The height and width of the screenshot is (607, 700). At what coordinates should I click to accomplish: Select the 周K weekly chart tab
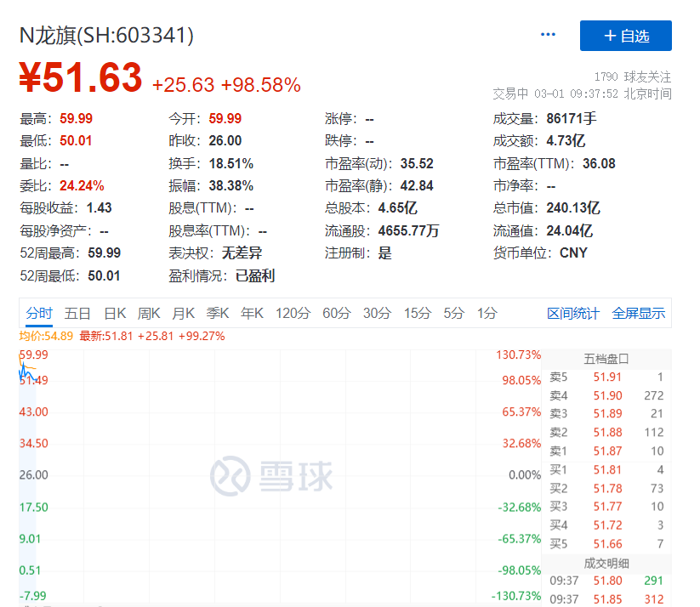point(149,313)
